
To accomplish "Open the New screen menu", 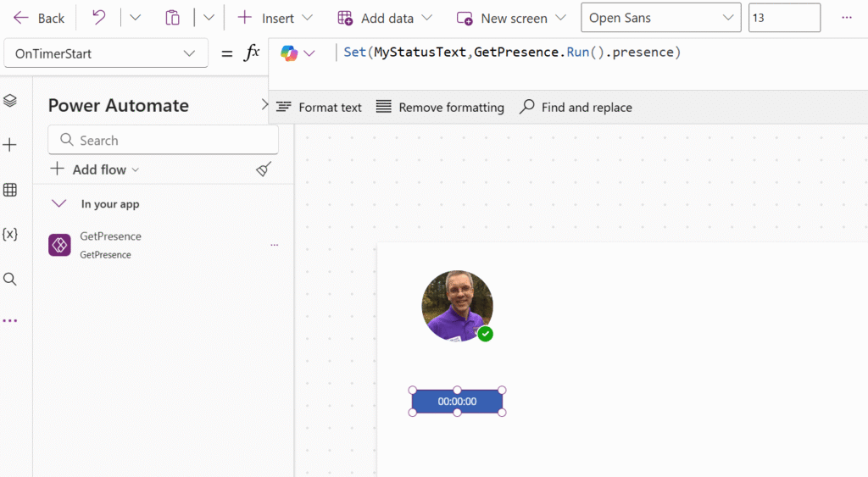I will (x=511, y=19).
